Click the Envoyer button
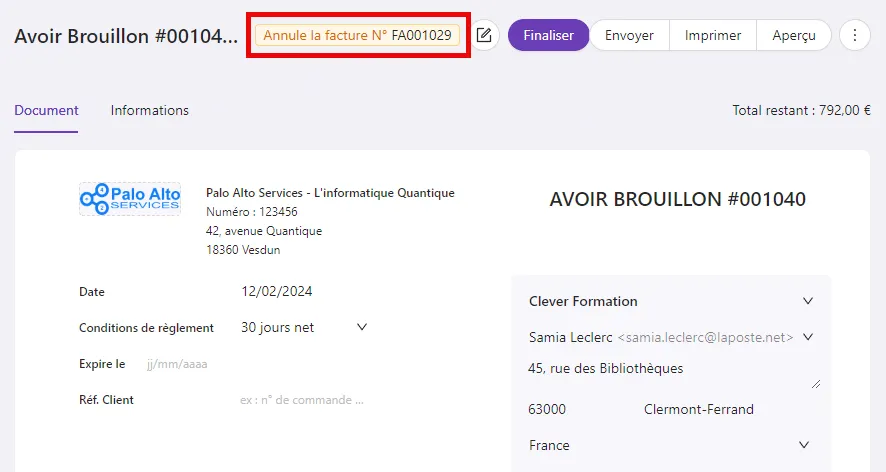Screen dimensions: 886x472 629,35
